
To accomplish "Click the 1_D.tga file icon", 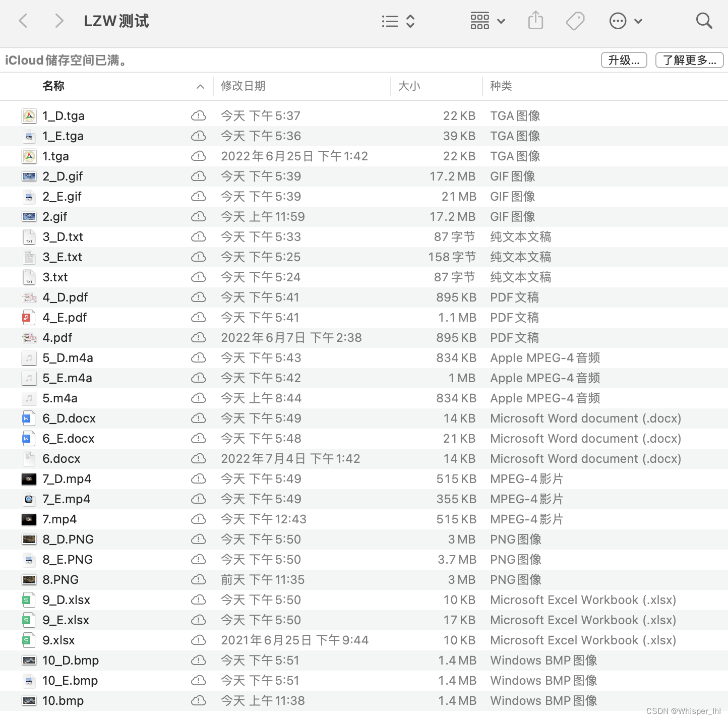I will point(29,116).
